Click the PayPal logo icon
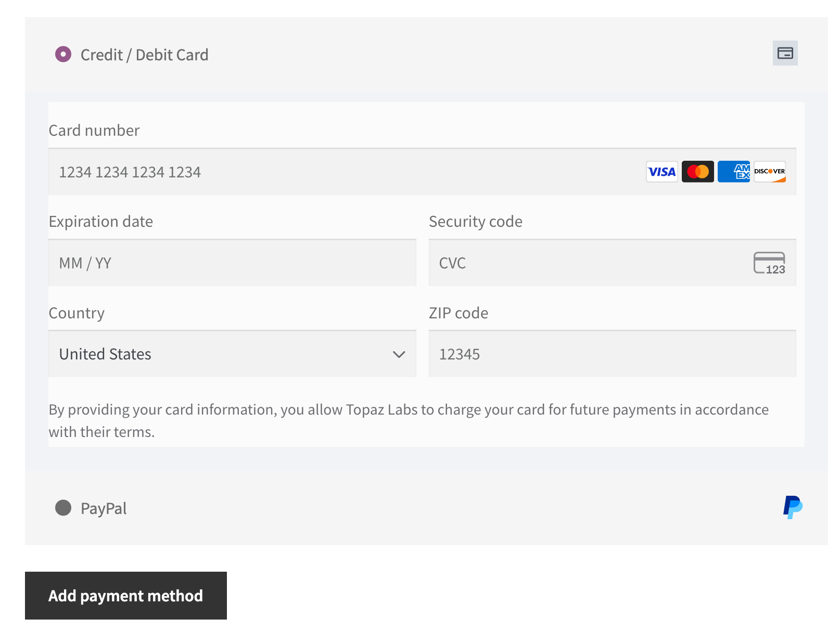The image size is (840, 644). click(792, 507)
